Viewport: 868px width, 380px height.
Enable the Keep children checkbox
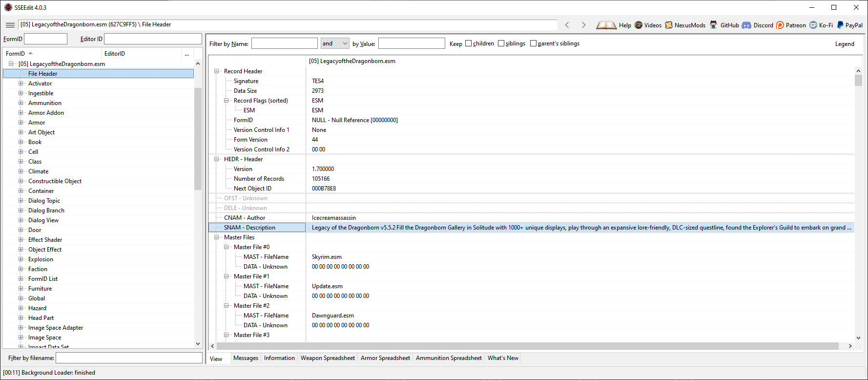469,43
